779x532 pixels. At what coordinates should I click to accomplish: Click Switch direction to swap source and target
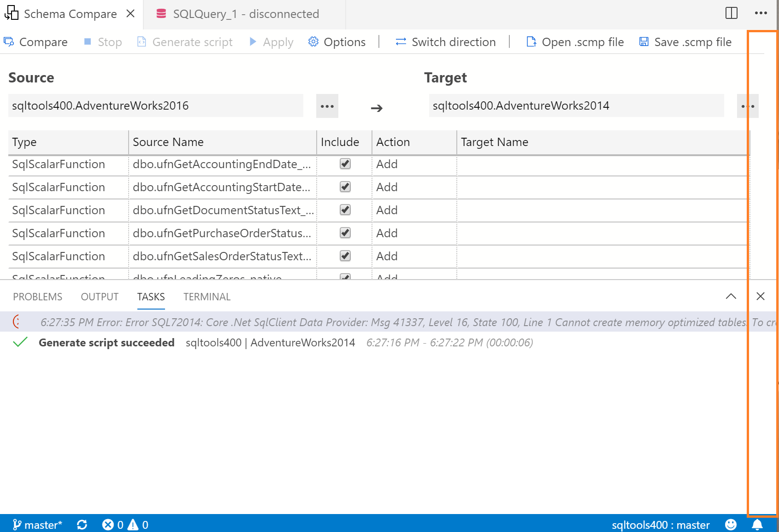pos(445,42)
